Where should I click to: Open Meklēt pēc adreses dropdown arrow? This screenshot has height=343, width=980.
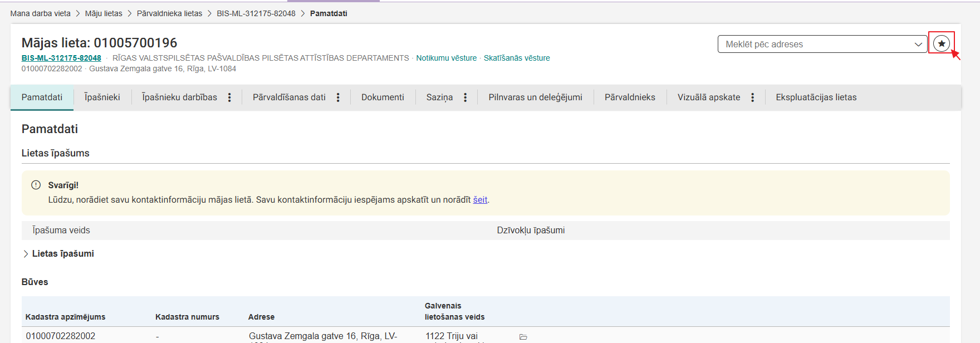[x=918, y=45]
